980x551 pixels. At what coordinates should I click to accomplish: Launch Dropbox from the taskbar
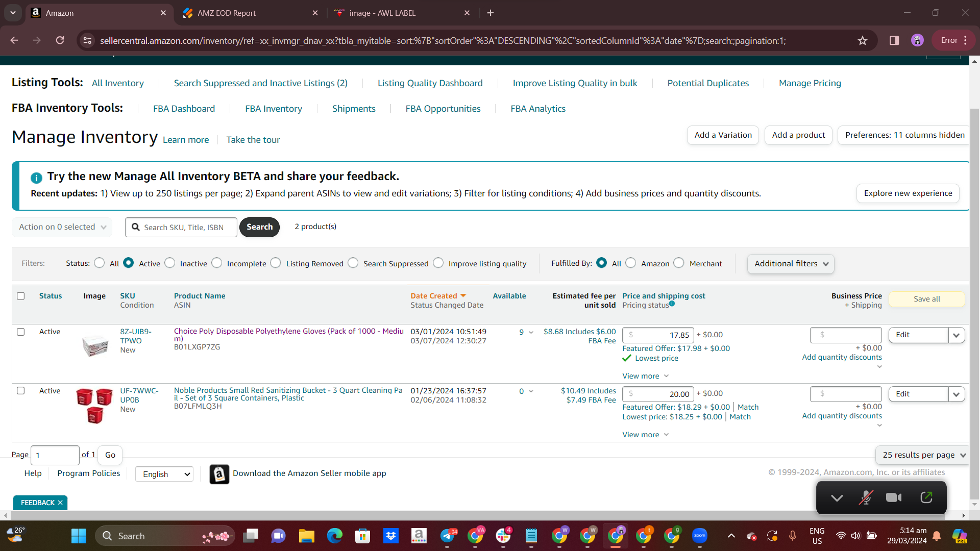(x=391, y=536)
